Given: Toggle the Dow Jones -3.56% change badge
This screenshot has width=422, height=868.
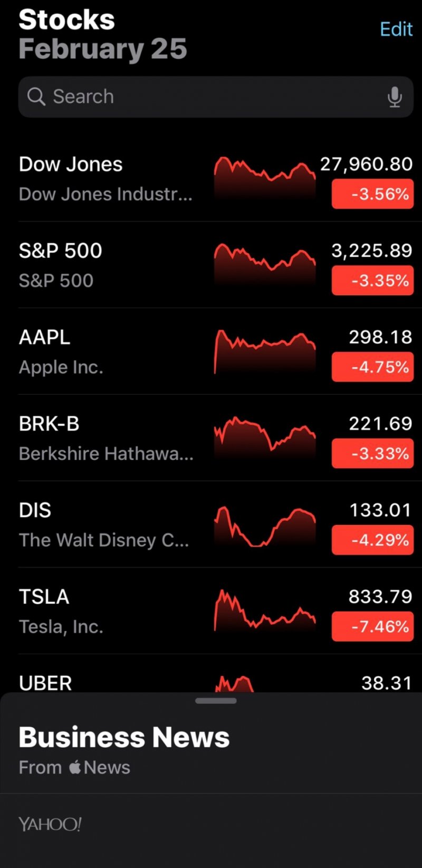Looking at the screenshot, I should [x=372, y=194].
